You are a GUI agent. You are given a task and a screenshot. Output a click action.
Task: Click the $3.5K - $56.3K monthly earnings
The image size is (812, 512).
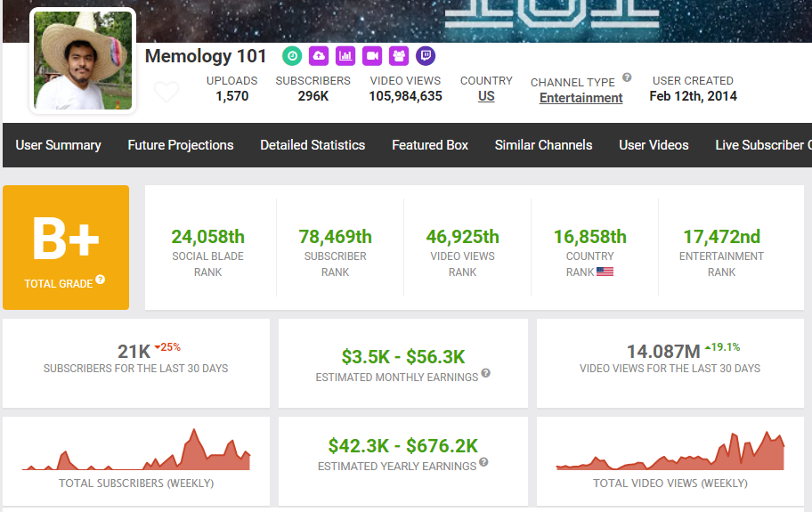403,357
